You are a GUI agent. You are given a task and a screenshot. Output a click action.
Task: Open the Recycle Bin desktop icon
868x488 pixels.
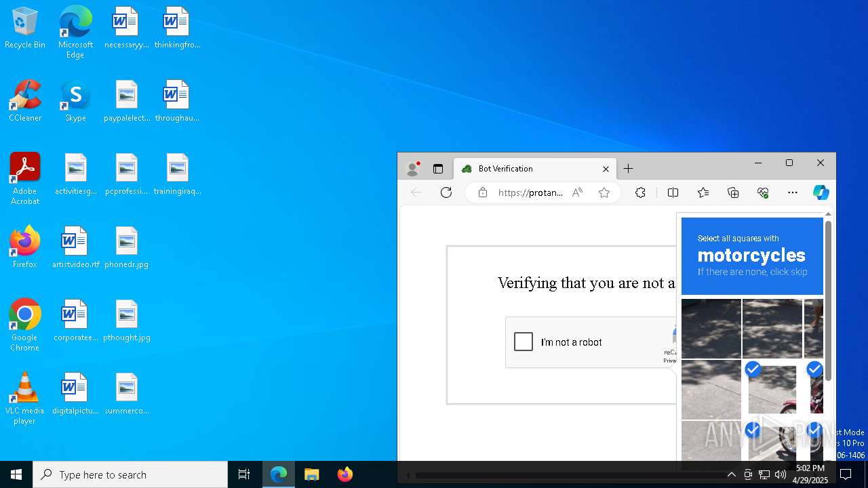(25, 28)
